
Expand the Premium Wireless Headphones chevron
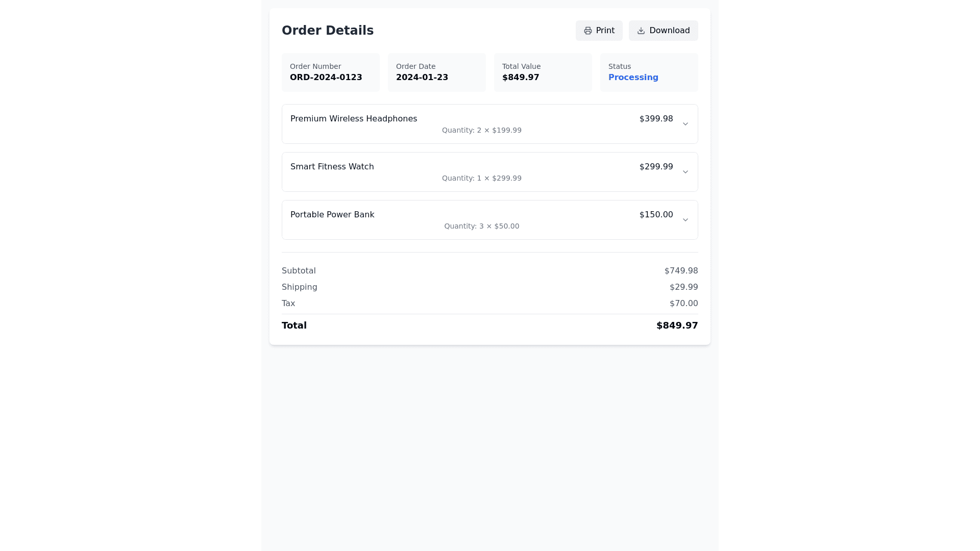[x=685, y=124]
